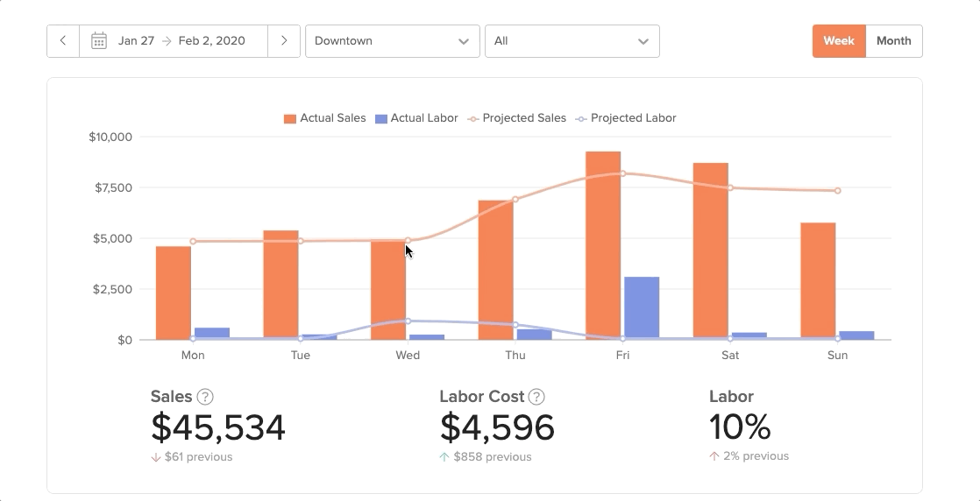Switch to the Week view
The height and width of the screenshot is (501, 980).
[839, 41]
